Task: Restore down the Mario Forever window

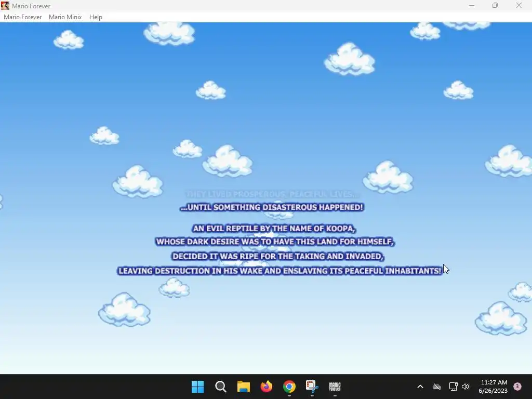Action: [495, 6]
